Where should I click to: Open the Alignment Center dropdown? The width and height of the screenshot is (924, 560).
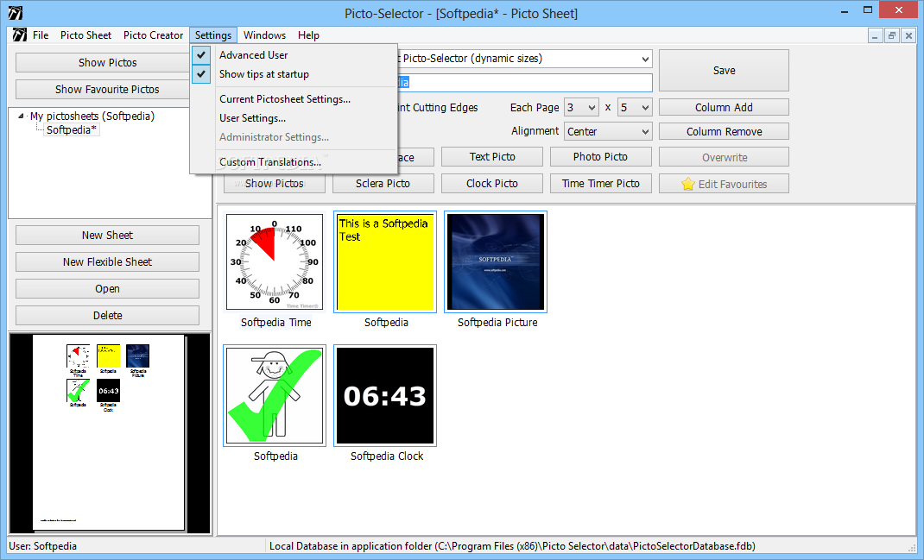click(645, 132)
